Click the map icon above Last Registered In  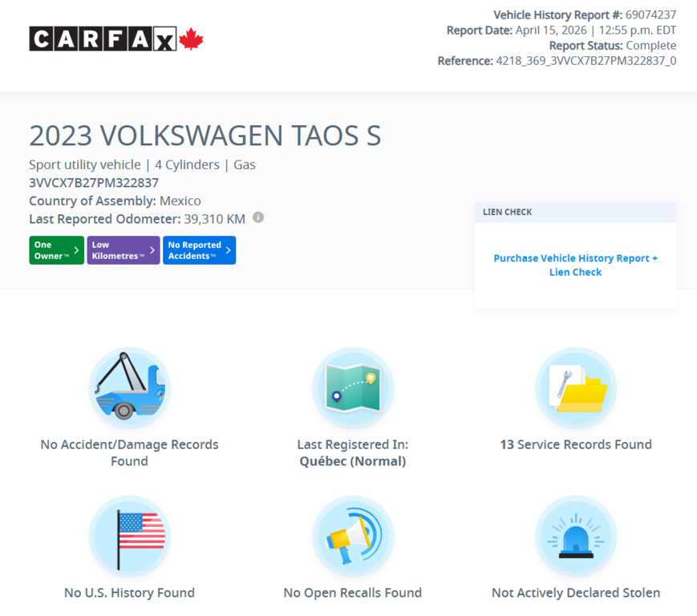(x=352, y=387)
